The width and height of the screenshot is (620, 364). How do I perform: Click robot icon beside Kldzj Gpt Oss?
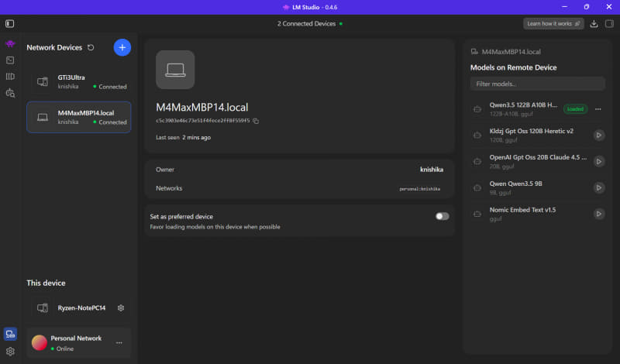(x=477, y=136)
